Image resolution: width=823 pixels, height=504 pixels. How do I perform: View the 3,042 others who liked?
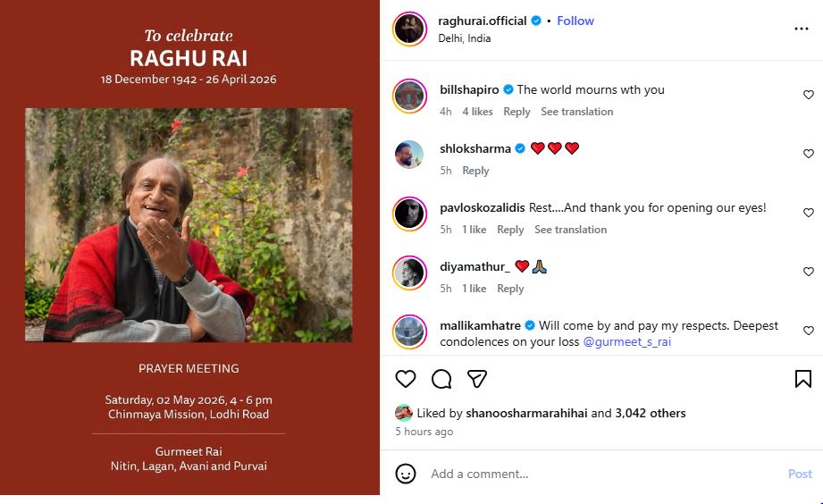(650, 413)
